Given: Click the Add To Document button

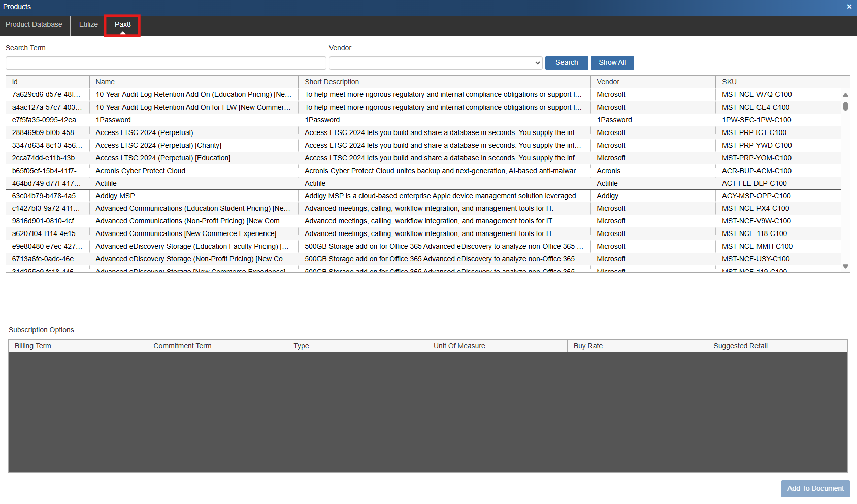Looking at the screenshot, I should click(x=815, y=489).
